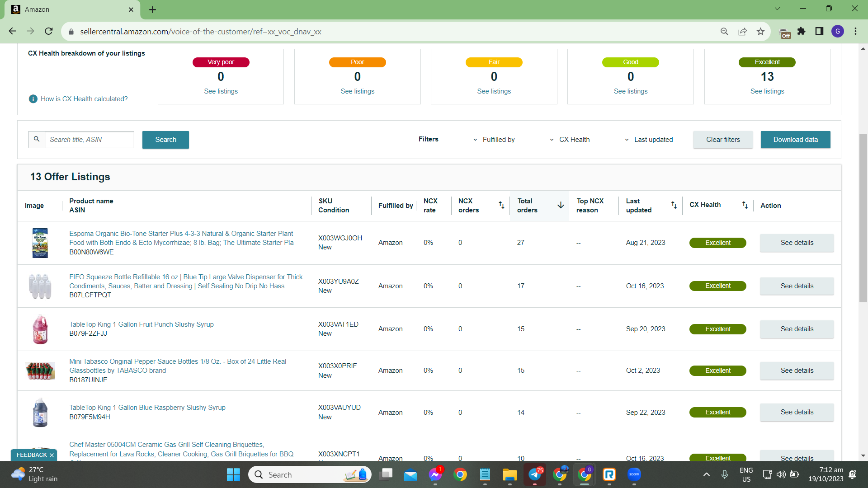Click the Search title, ASIN input field
The width and height of the screenshot is (868, 488).
[x=89, y=140]
